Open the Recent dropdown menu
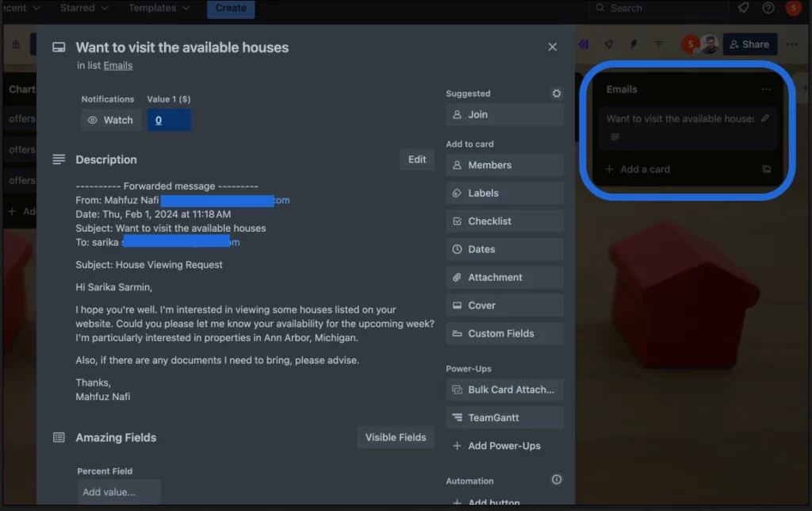Viewport: 812px width, 511px height. [x=21, y=8]
